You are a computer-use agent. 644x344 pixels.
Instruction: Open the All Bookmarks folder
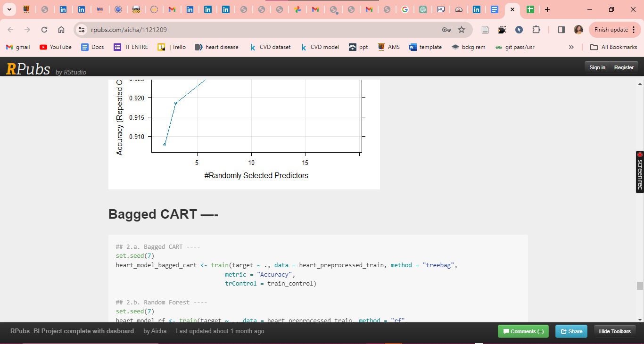(613, 47)
